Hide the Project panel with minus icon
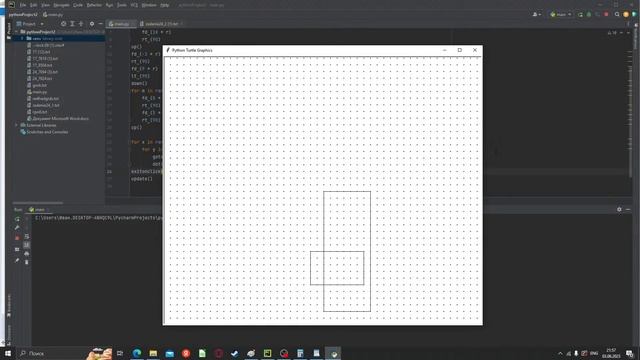 [100, 24]
